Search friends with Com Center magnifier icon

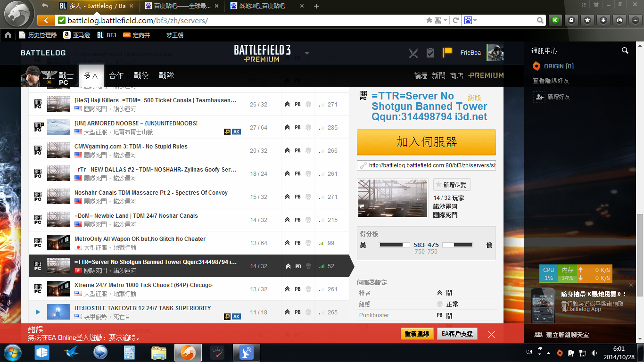[625, 50]
